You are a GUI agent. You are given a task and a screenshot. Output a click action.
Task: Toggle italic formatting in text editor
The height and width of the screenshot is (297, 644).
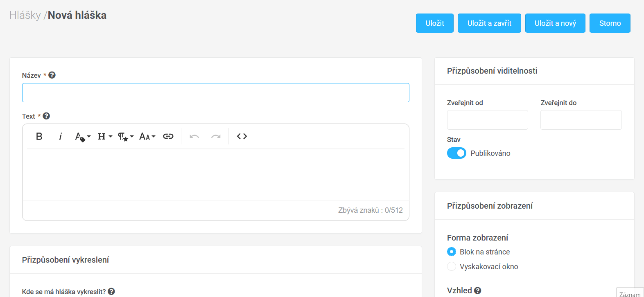[x=60, y=136]
